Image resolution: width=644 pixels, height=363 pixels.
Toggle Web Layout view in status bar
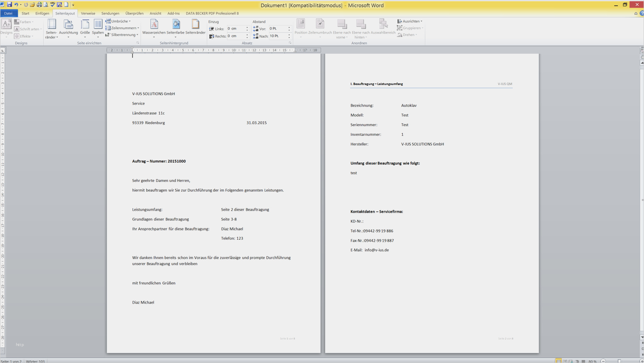(x=571, y=361)
